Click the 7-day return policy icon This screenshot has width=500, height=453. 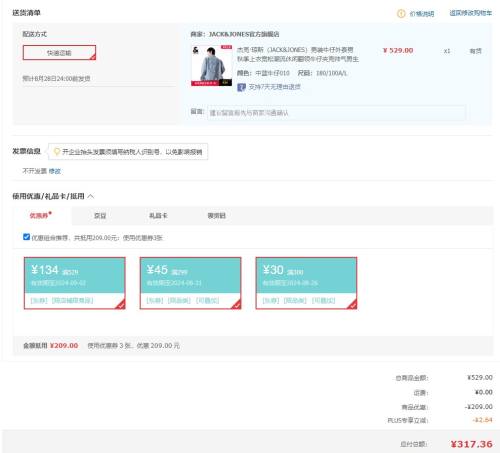(241, 87)
